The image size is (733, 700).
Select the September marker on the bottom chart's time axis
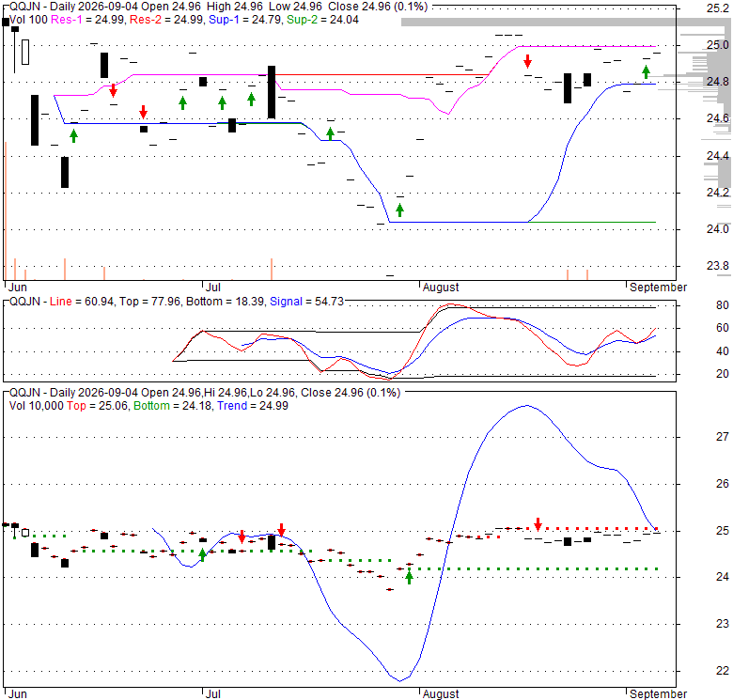pyautogui.click(x=658, y=693)
